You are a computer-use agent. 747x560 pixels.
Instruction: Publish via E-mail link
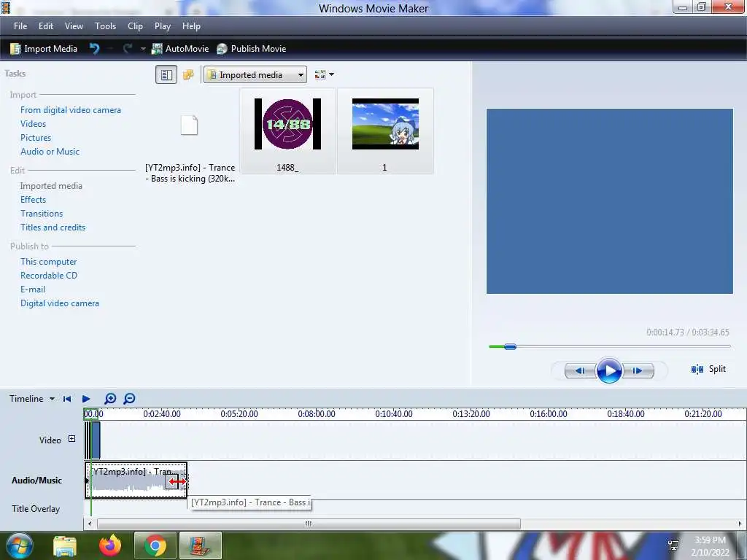tap(32, 289)
